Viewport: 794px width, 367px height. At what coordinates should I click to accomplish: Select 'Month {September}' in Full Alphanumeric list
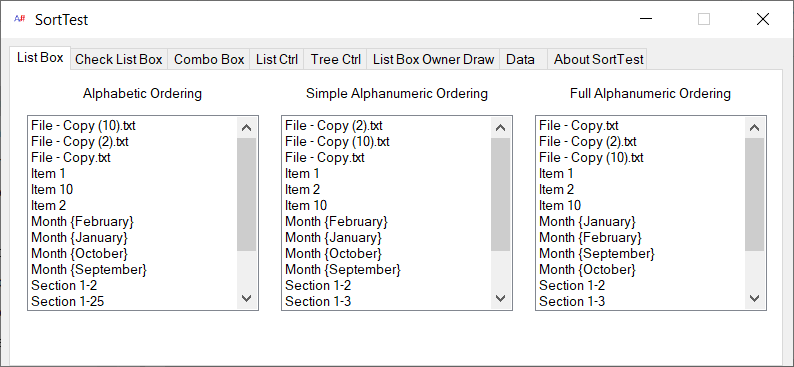641,253
